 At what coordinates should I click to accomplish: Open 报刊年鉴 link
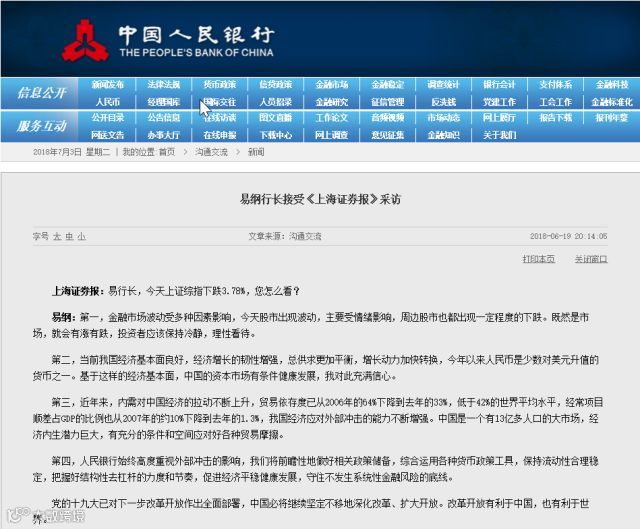click(612, 118)
